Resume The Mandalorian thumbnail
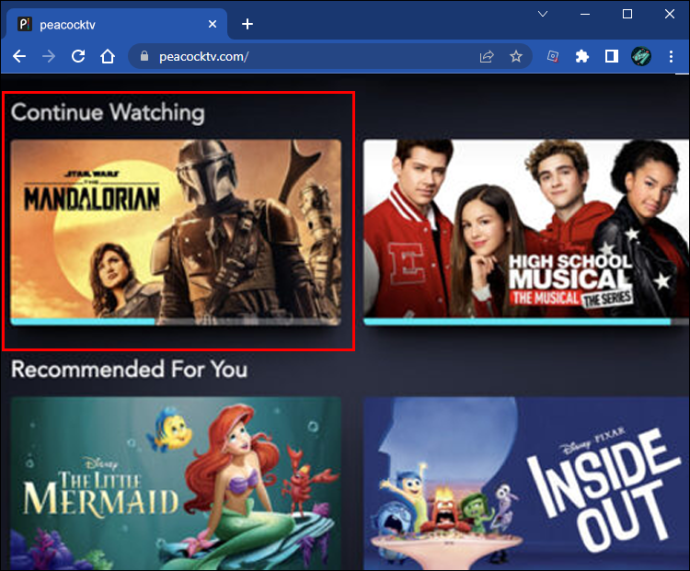The image size is (690, 571). [176, 233]
